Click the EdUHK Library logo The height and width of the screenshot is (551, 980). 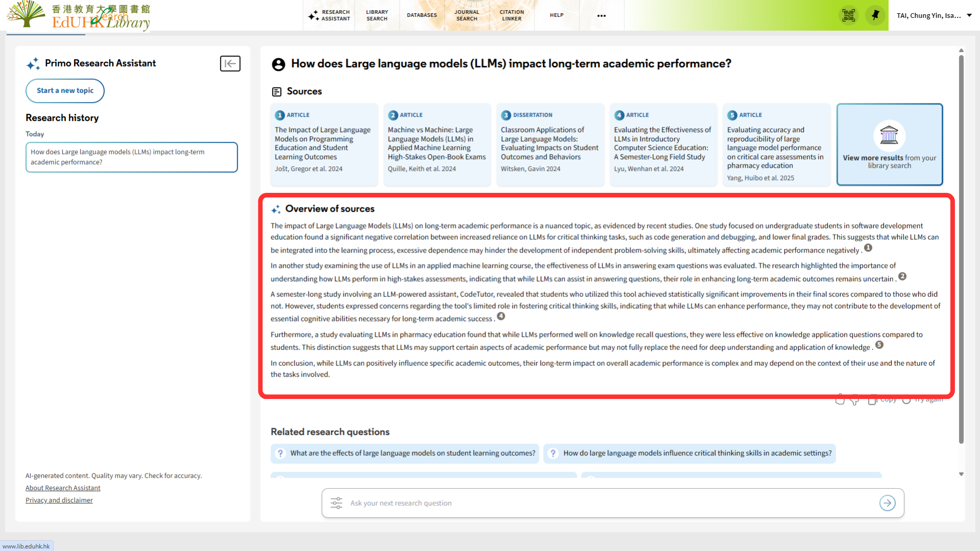point(79,15)
